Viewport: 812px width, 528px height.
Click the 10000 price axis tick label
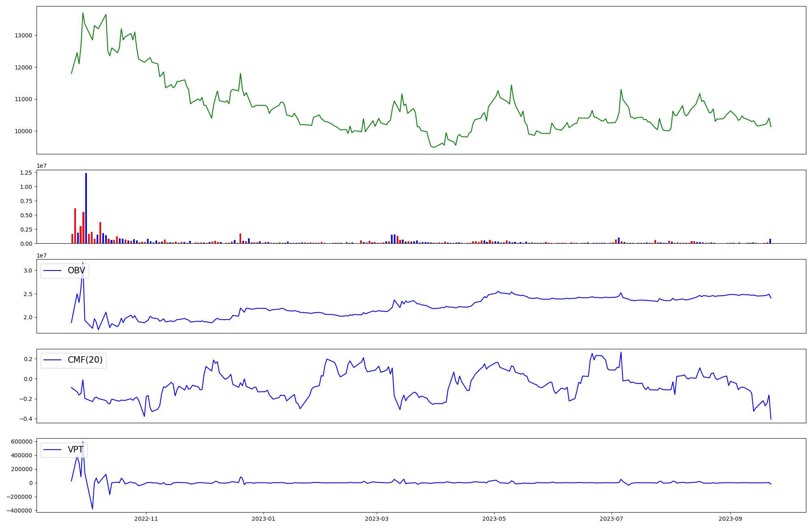(x=23, y=131)
